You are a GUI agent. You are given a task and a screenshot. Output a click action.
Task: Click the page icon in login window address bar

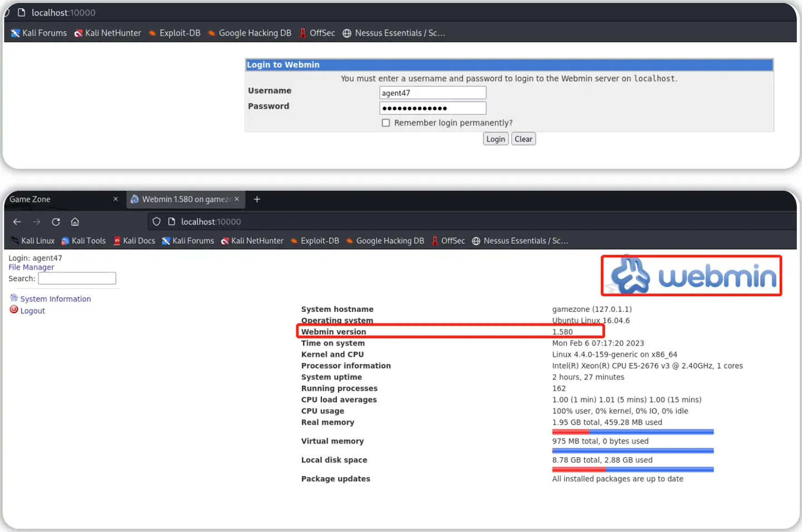[22, 12]
